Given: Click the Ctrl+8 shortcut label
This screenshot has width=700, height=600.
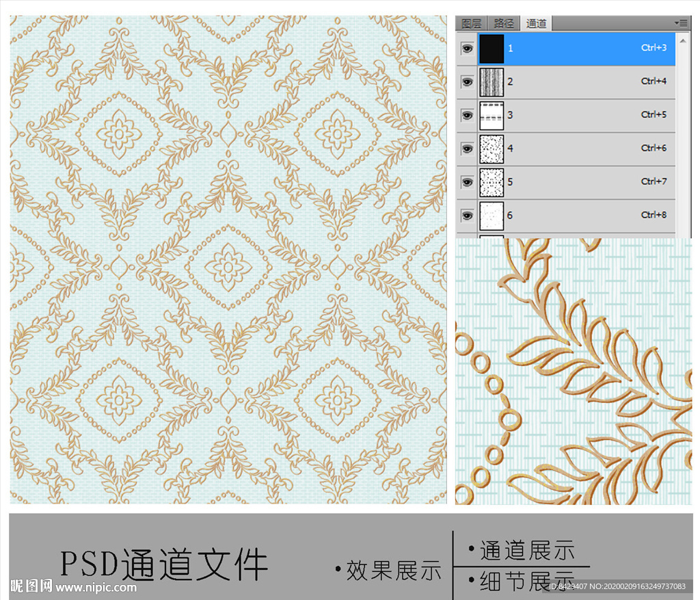Looking at the screenshot, I should pos(654,215).
